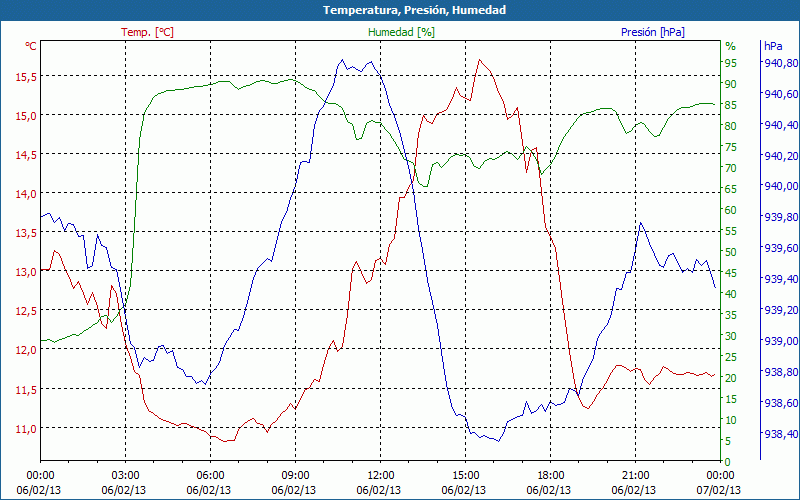800x500 pixels.
Task: Click the '85' humidity axis value
Action: (x=731, y=105)
